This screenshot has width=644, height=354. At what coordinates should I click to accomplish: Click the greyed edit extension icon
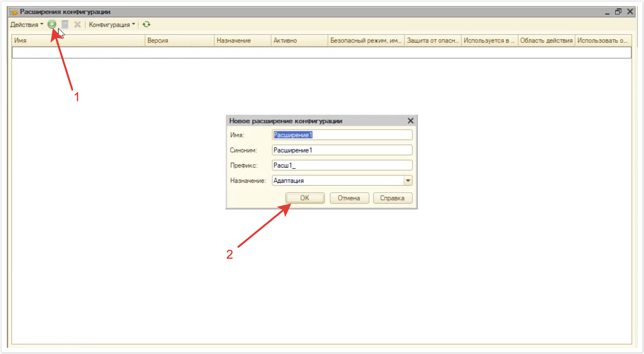(x=65, y=24)
